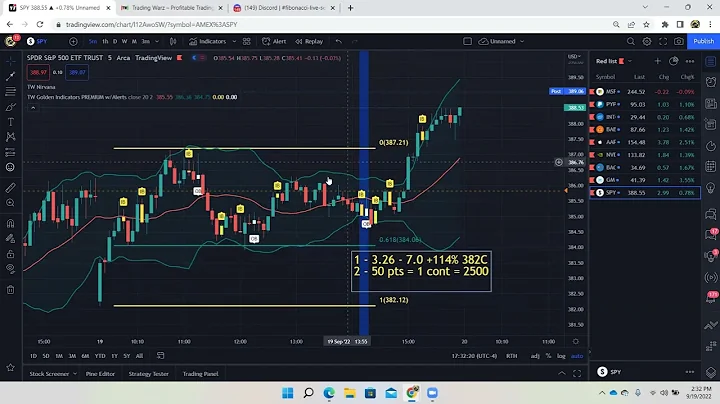Toggle lock all drawing tools
The width and height of the screenshot is (720, 404).
point(11,254)
